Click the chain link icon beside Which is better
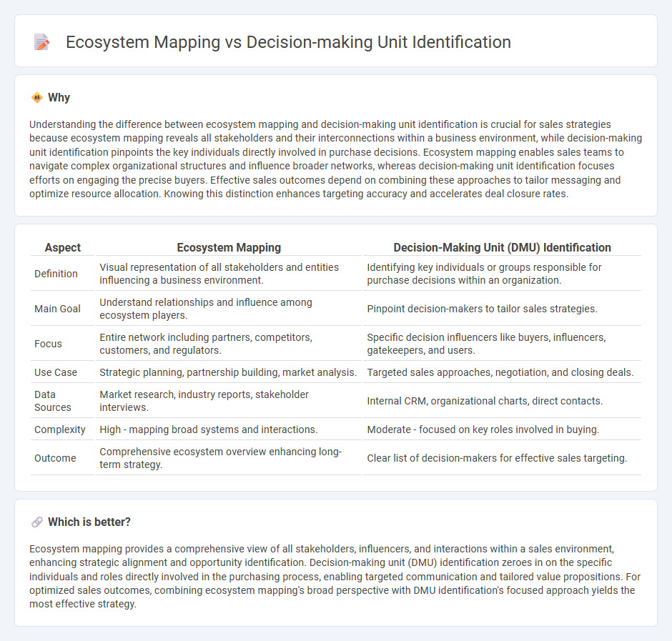672x641 pixels. click(37, 522)
